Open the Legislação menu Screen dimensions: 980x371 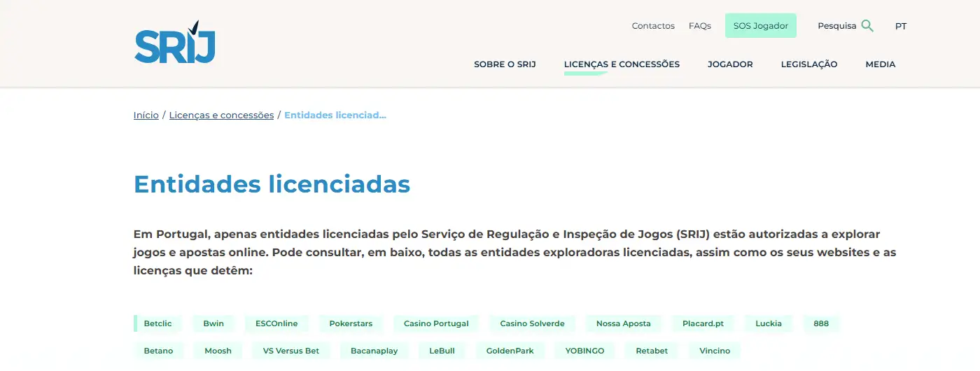coord(809,64)
